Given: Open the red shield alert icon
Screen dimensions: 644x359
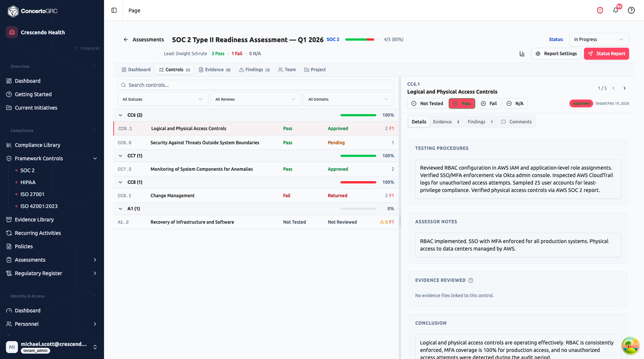Looking at the screenshot, I should coord(600,10).
